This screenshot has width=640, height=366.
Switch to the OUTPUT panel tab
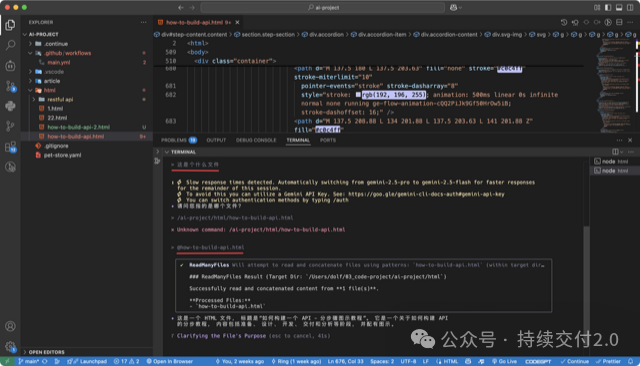pos(216,140)
